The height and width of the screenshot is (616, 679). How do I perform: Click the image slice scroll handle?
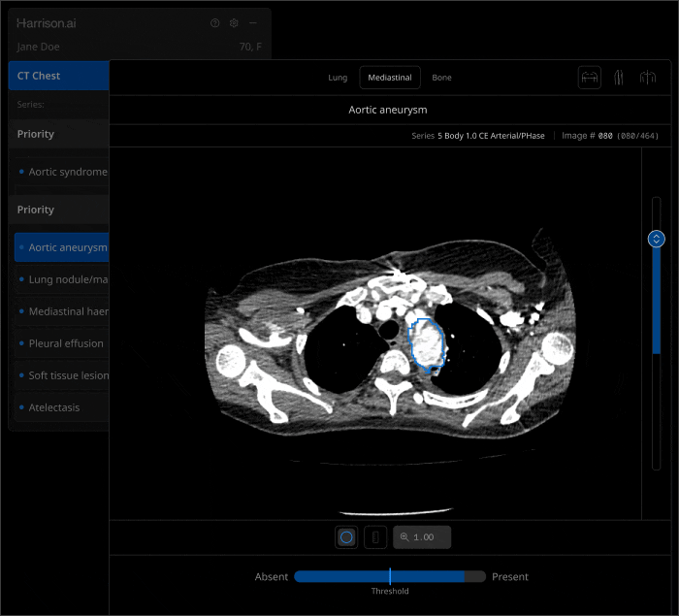(657, 239)
